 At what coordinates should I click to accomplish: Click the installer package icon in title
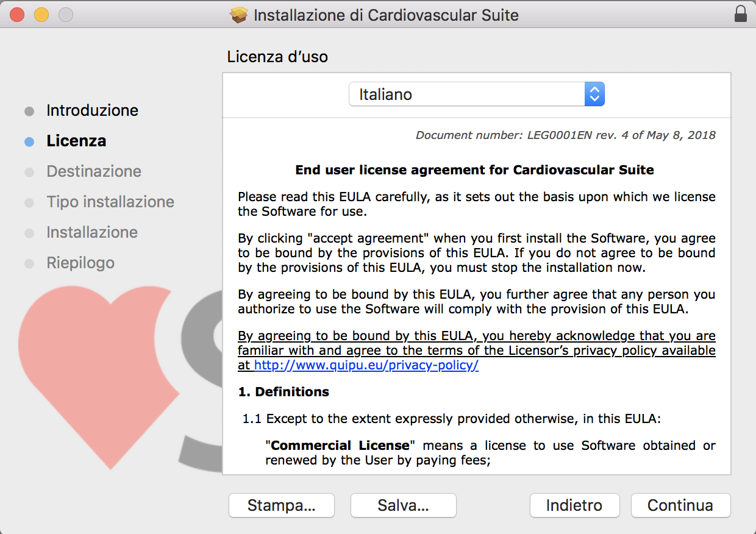(239, 15)
